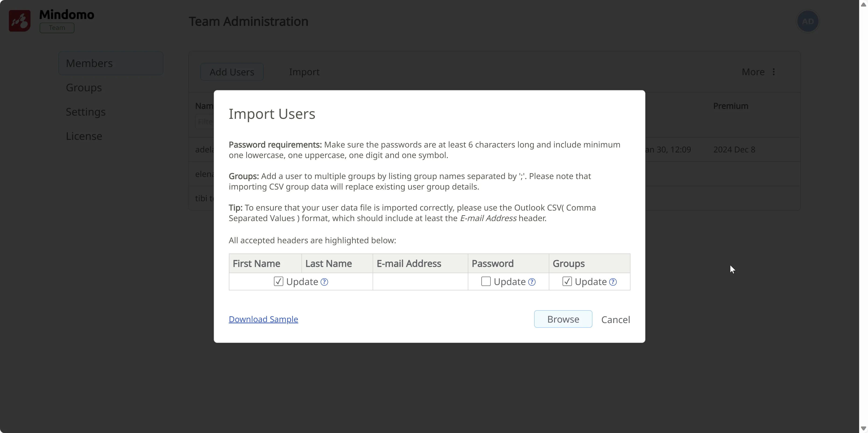Open the Download Sample link
This screenshot has height=433, width=868.
coord(263,319)
